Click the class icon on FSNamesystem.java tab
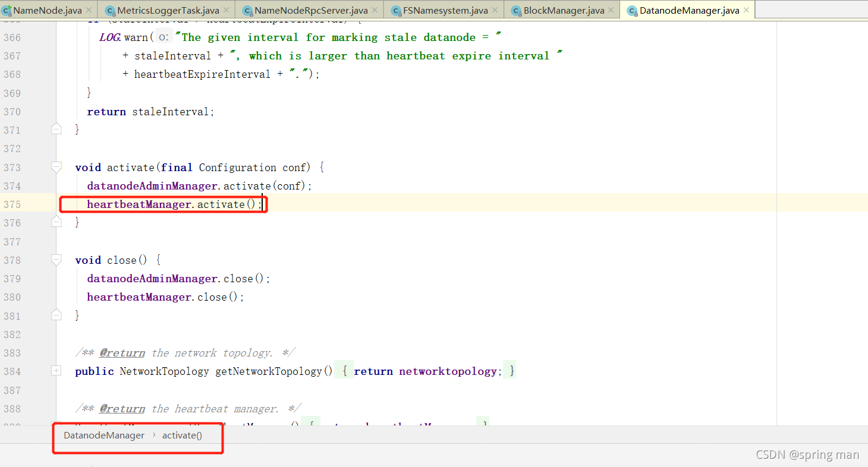 pos(396,11)
